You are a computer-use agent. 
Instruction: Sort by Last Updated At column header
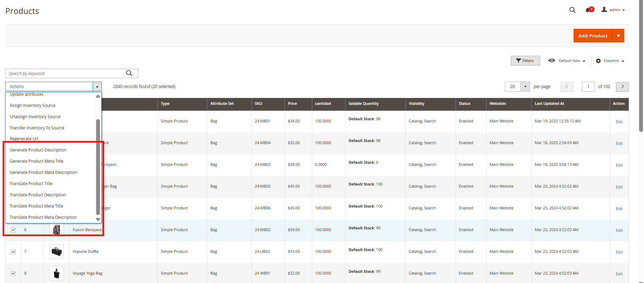tap(570, 104)
